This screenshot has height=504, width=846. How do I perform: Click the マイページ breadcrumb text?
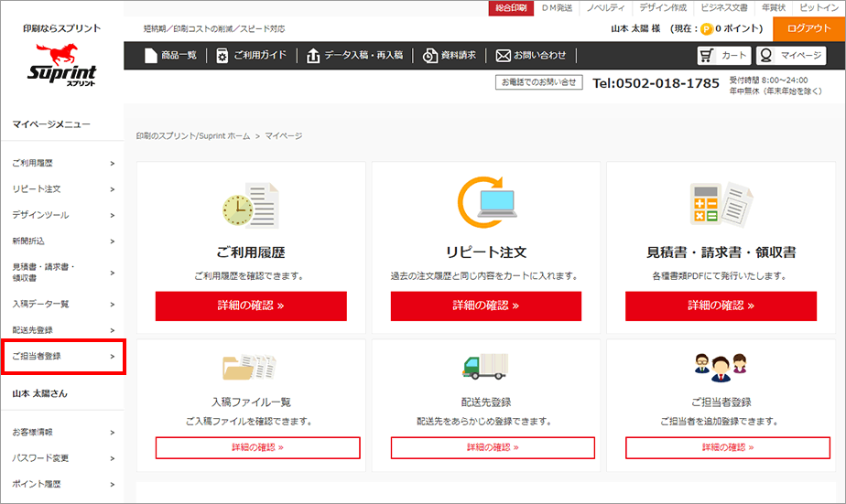pos(284,136)
